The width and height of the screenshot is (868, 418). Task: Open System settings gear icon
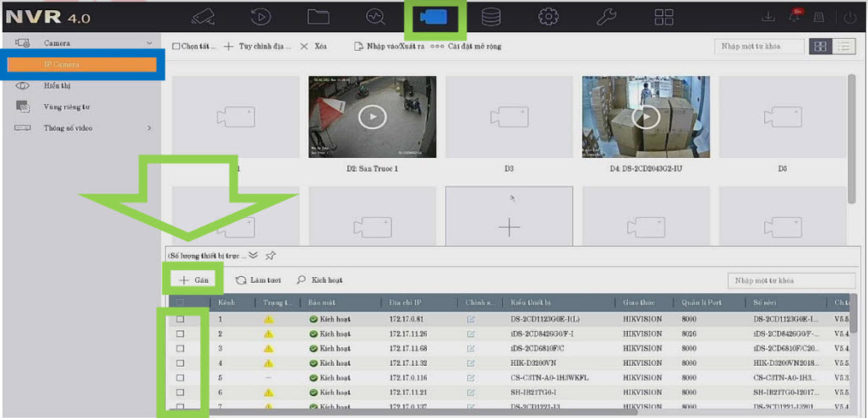click(549, 17)
